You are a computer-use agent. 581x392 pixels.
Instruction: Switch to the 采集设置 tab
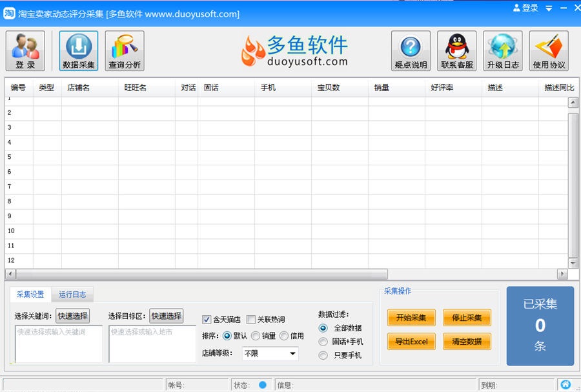(x=30, y=294)
